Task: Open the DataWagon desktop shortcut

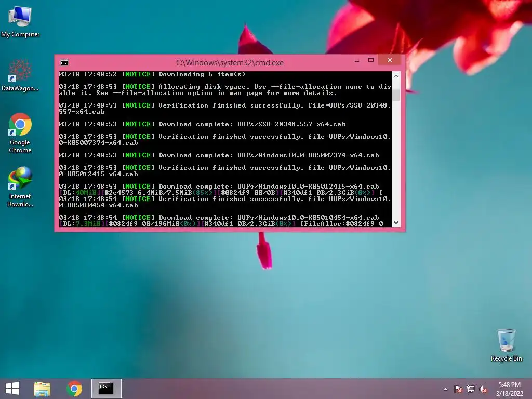Action: [20, 75]
